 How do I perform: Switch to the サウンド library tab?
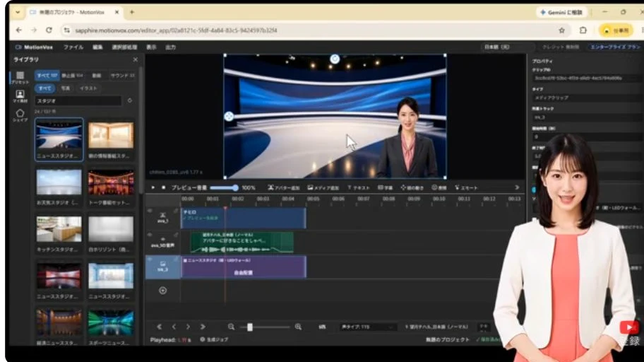(x=122, y=76)
